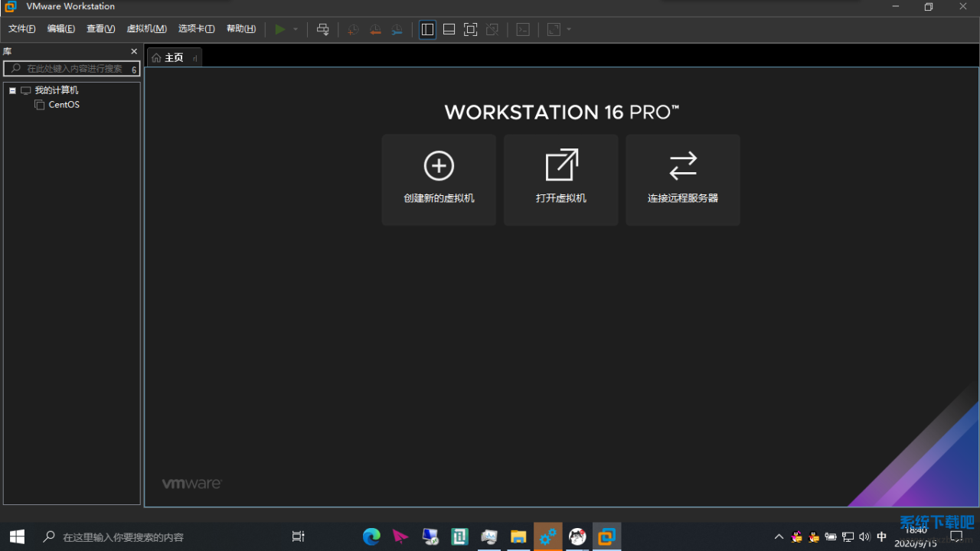Click the send Ctrl+Alt+Del toolbar icon

pyautogui.click(x=323, y=29)
